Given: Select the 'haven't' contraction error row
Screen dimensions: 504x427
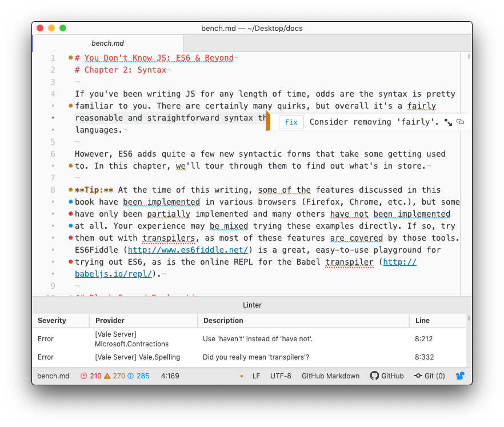Looking at the screenshot, I should coord(249,339).
